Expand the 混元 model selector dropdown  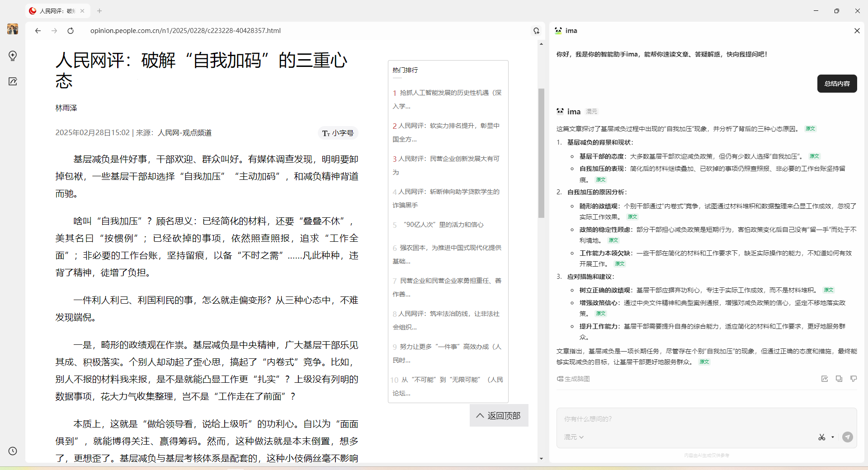click(x=574, y=437)
